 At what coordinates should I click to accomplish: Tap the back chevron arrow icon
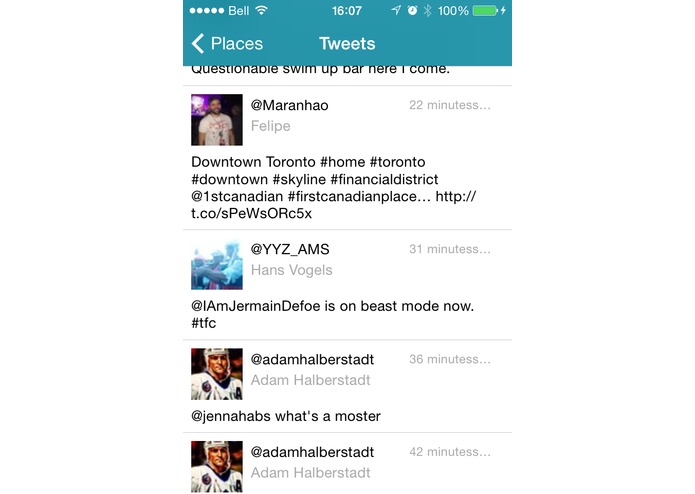198,43
